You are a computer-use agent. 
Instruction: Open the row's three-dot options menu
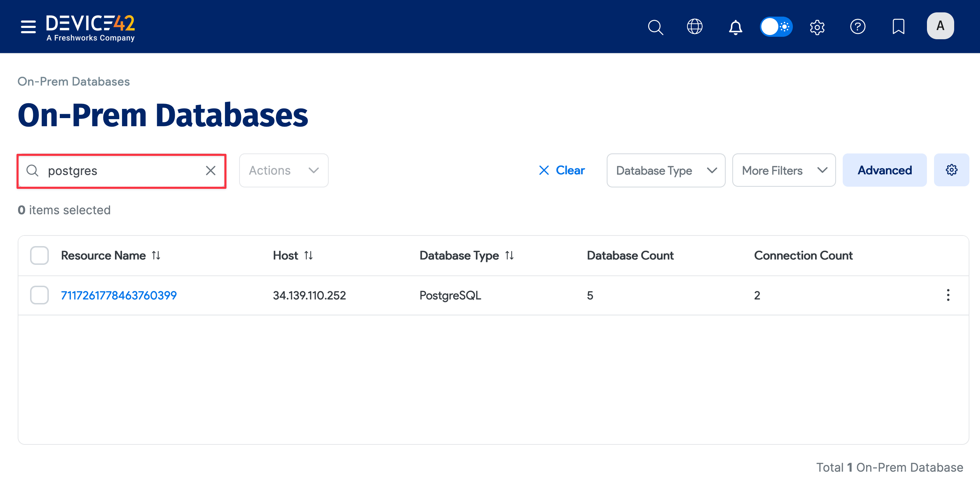(948, 295)
